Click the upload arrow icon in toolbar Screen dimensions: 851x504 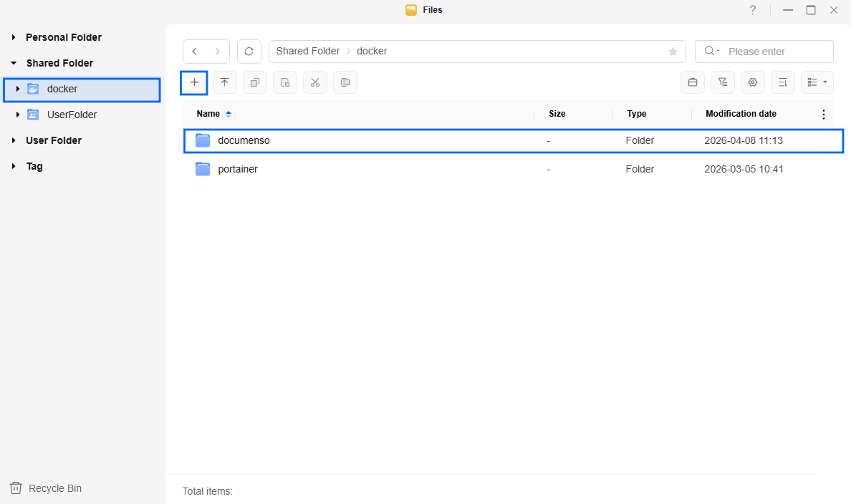coord(224,82)
